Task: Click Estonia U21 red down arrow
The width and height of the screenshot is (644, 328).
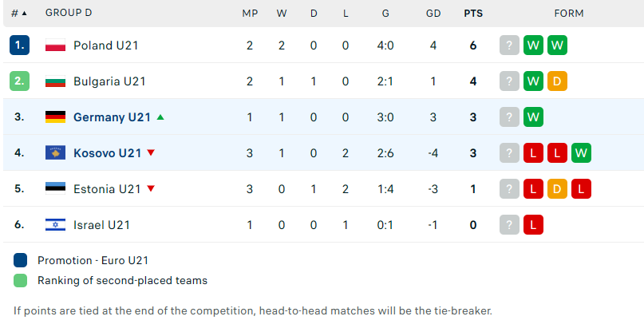Action: (x=151, y=188)
